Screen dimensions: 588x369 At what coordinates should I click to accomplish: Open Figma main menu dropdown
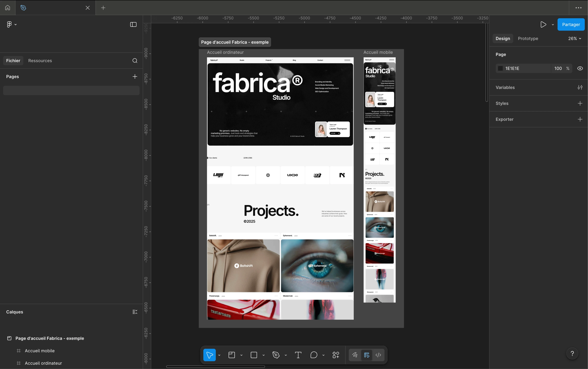pyautogui.click(x=11, y=24)
